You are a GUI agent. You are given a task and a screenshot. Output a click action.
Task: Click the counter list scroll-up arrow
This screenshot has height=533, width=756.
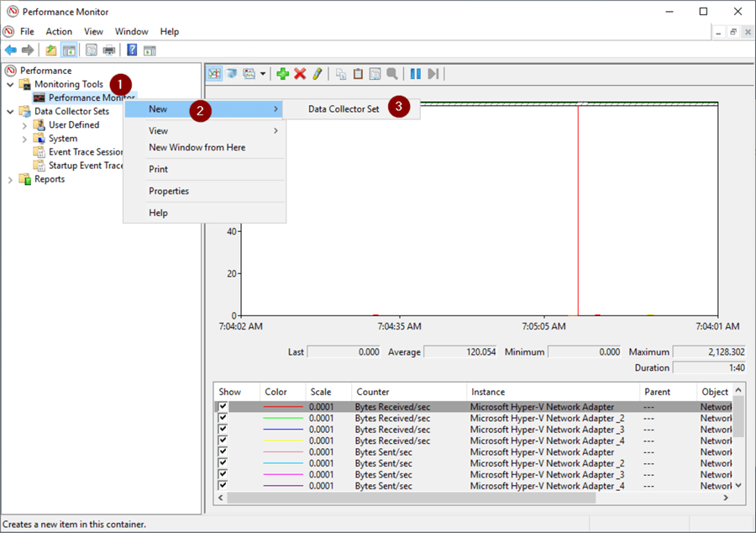tap(738, 390)
